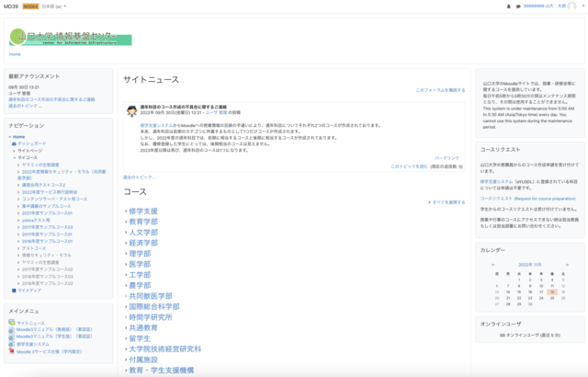Open ダッシュボード in the navigation block
Screen dimensions: 588x377
pos(32,143)
